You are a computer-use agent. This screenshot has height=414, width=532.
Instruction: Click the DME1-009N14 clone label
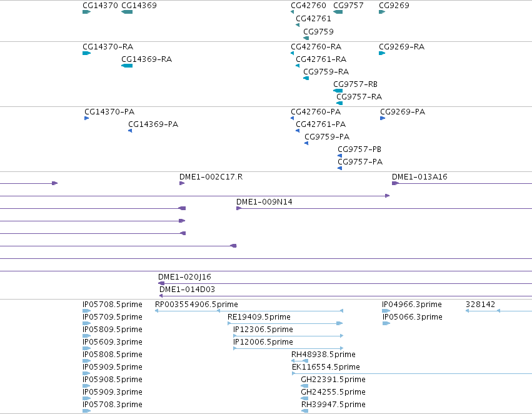tap(264, 202)
